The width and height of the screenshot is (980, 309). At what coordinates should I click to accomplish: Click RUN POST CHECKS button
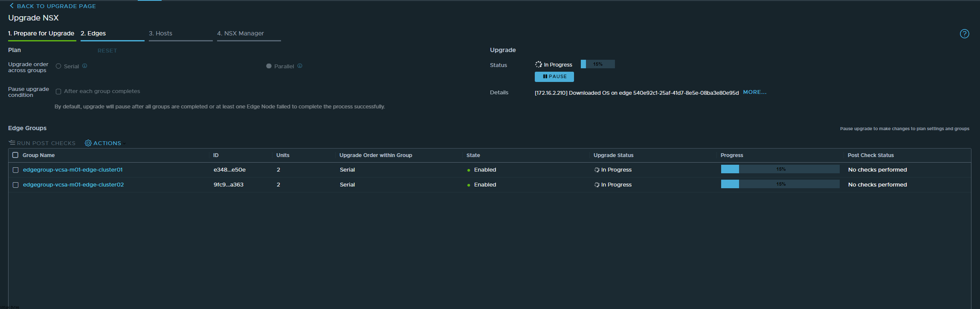[42, 143]
